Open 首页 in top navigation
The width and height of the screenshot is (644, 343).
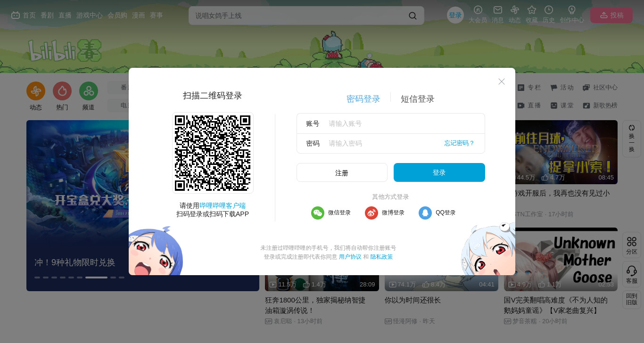[29, 15]
